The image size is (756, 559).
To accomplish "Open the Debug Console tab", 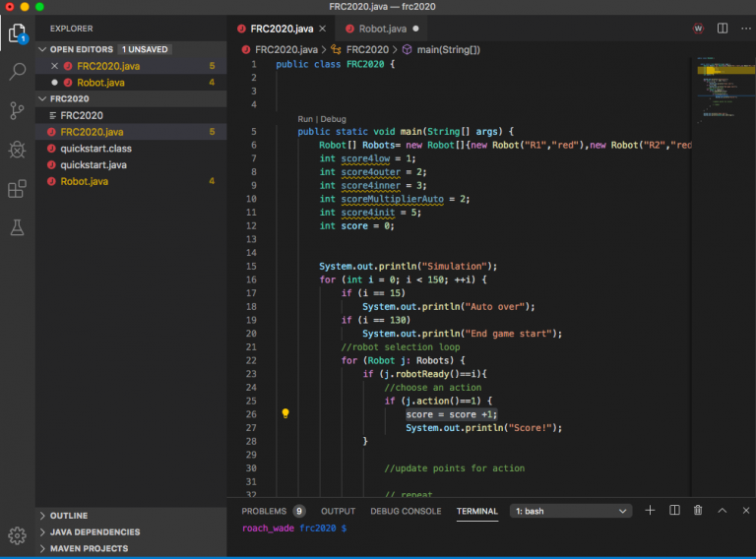I will point(406,512).
